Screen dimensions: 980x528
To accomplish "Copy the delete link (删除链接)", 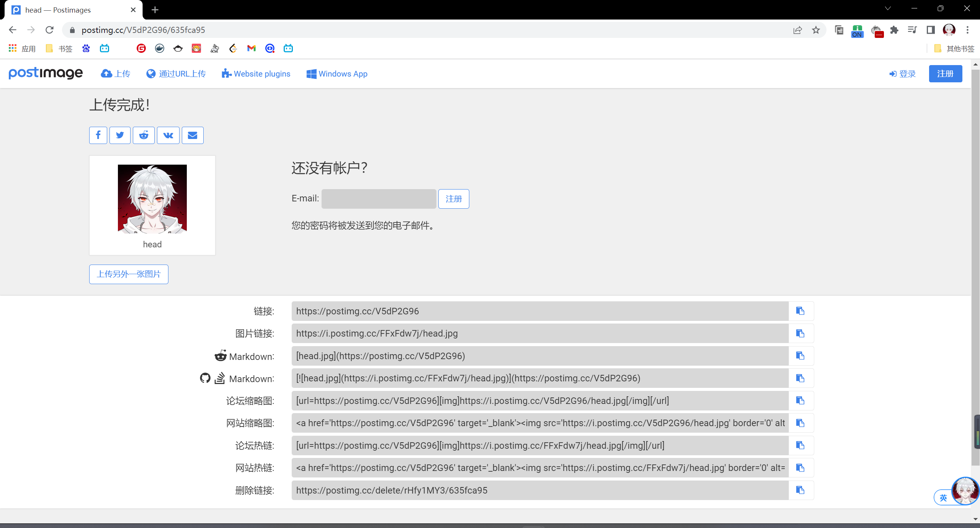I will 800,490.
